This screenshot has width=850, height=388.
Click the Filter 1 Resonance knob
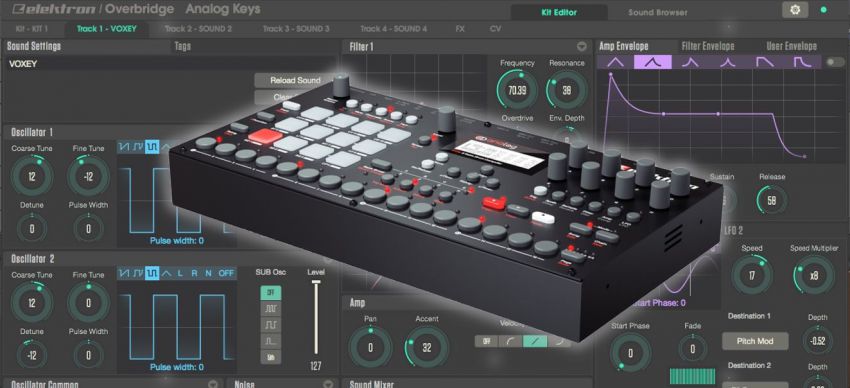click(x=567, y=90)
